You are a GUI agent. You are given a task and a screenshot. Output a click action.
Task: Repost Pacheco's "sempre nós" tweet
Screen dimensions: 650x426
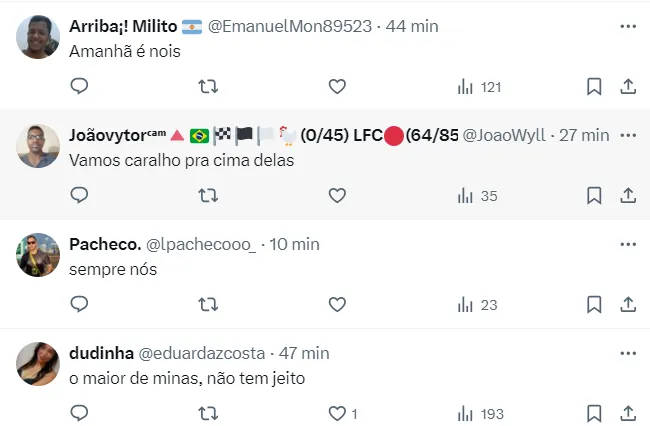(208, 305)
